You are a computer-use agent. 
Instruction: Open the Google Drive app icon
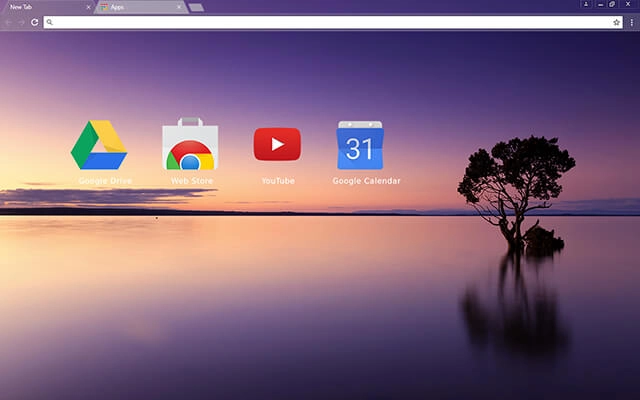pos(99,145)
